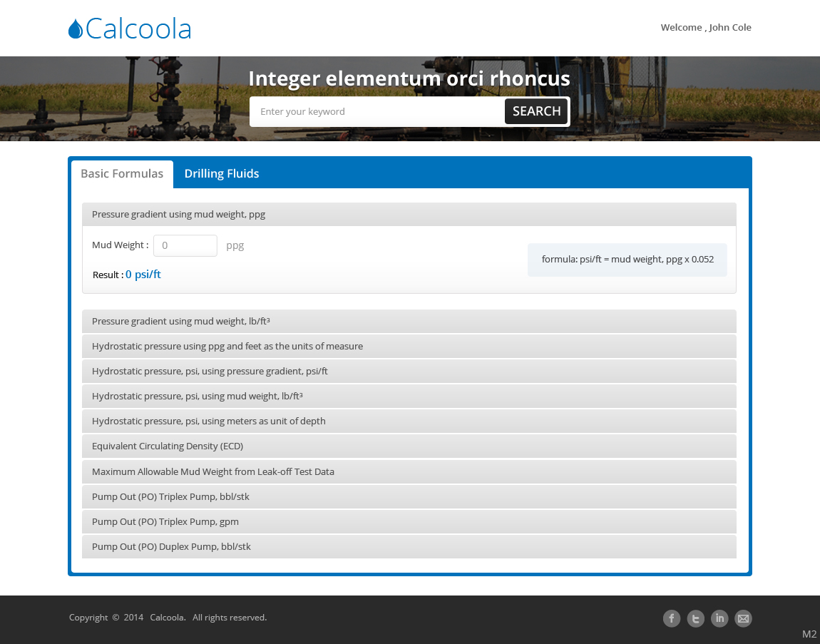Screen dimensions: 820x644
Task: Switch to the Drilling Fluids tab
Action: [x=222, y=174]
